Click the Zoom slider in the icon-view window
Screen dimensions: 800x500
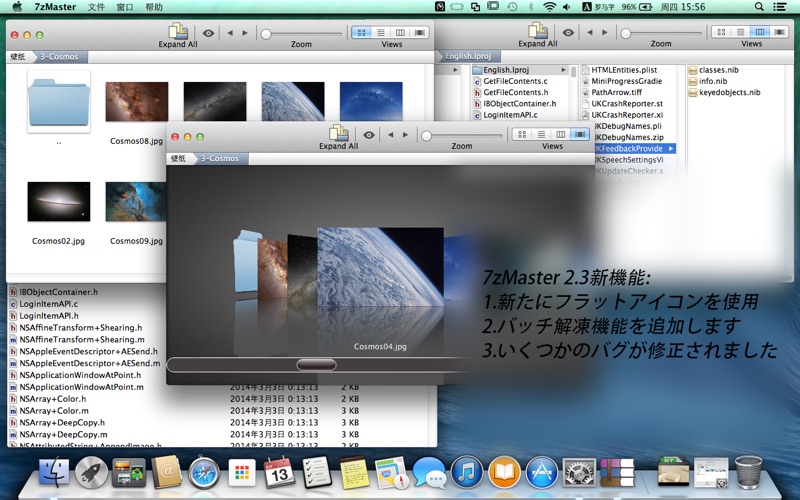click(x=302, y=34)
